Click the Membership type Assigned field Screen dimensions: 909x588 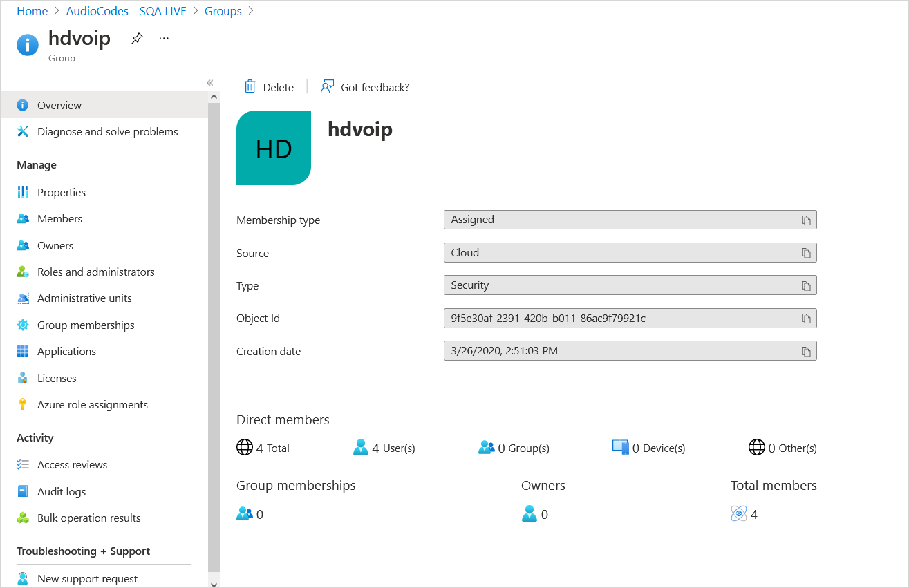click(630, 220)
